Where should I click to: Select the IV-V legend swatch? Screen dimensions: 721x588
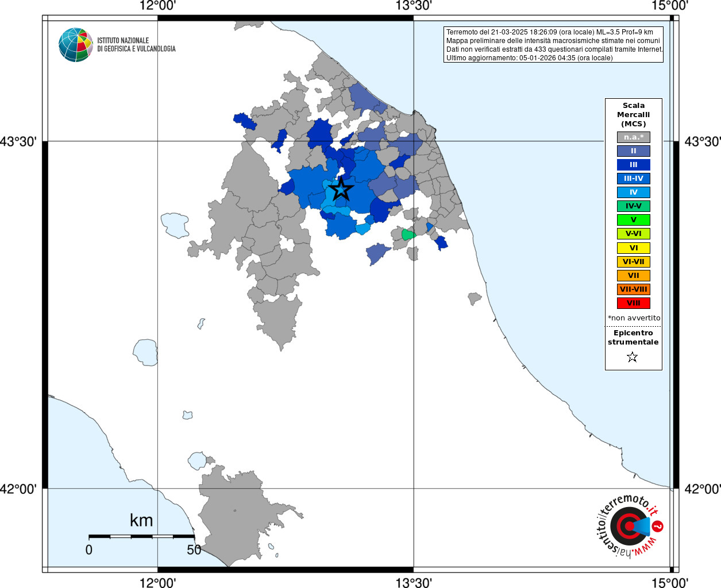(633, 206)
